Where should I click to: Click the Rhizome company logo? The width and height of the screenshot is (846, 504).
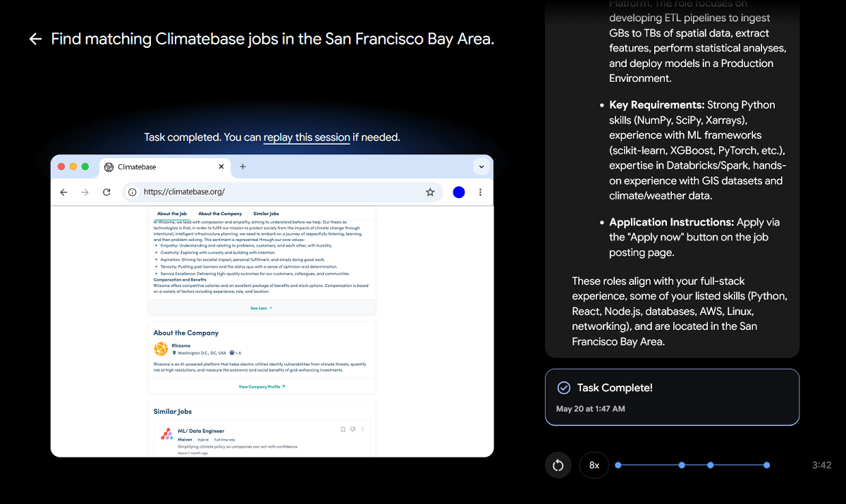click(x=161, y=349)
